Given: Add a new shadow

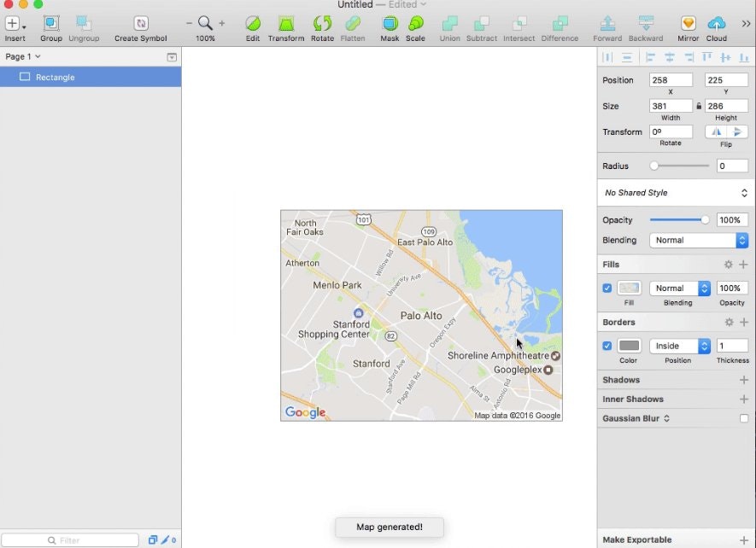Looking at the screenshot, I should pos(743,380).
